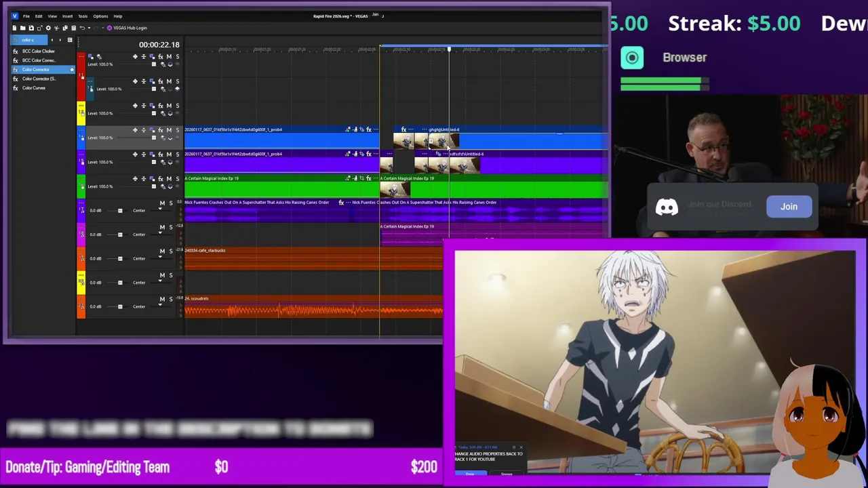Click the Cut scissors toolbar icon

pyautogui.click(x=56, y=28)
